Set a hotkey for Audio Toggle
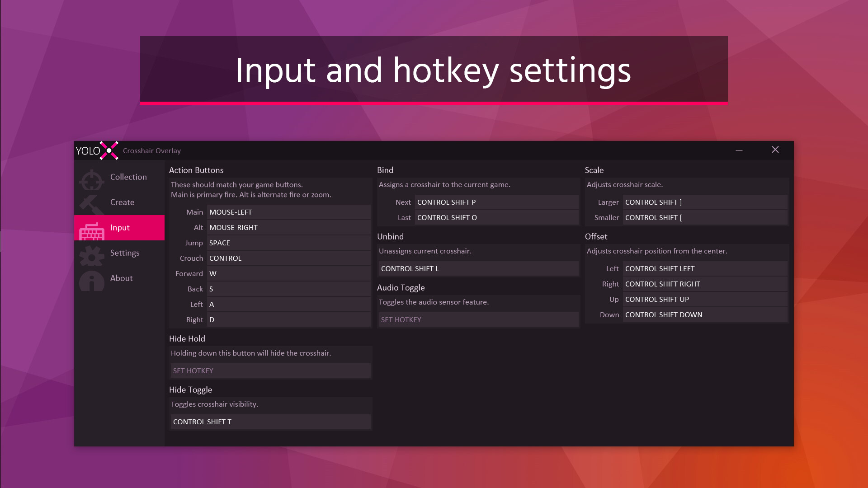 point(478,319)
